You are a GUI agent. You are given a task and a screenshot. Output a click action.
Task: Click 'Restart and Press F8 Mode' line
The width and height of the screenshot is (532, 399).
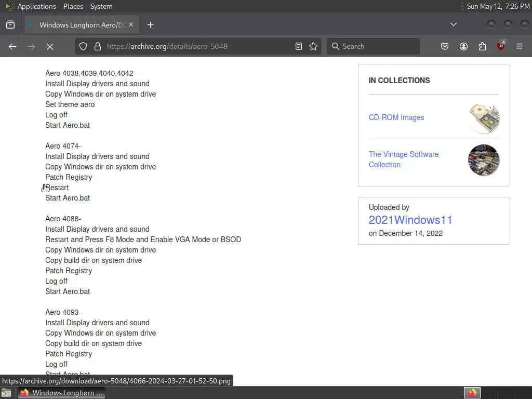[143, 240]
